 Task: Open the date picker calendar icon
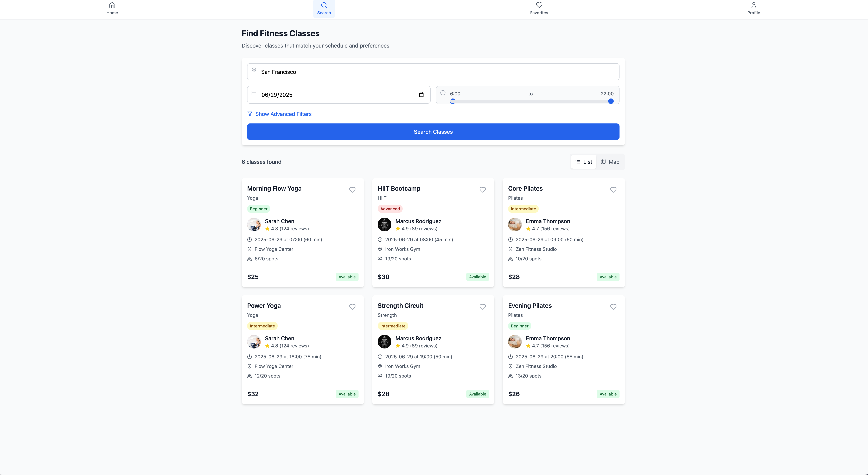click(421, 95)
